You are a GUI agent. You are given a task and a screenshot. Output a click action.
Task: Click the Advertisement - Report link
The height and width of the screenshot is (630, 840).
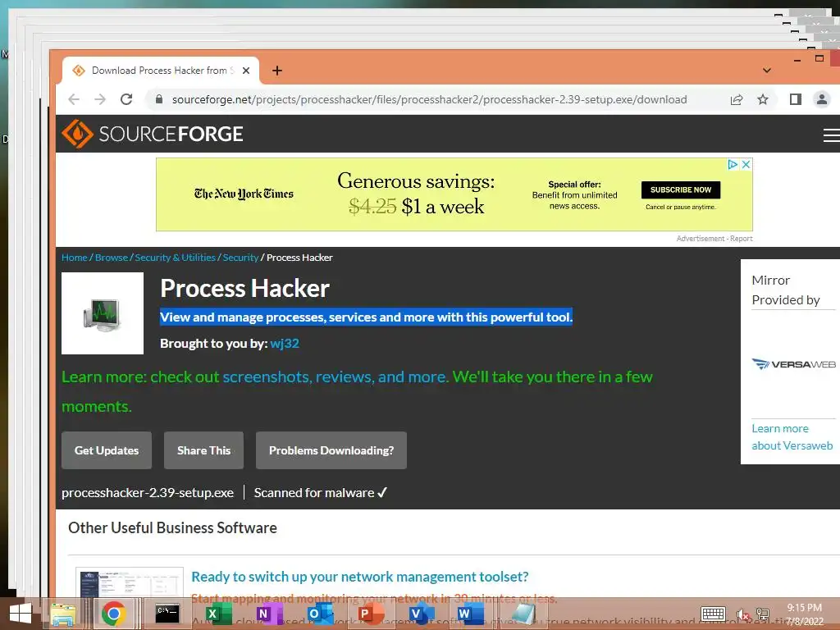714,239
